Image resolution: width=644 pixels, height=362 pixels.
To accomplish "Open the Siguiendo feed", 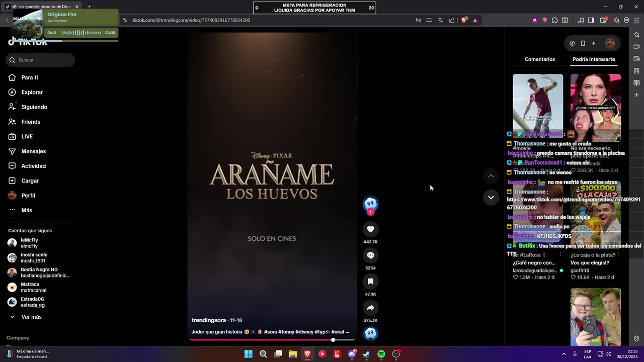I will pyautogui.click(x=34, y=107).
